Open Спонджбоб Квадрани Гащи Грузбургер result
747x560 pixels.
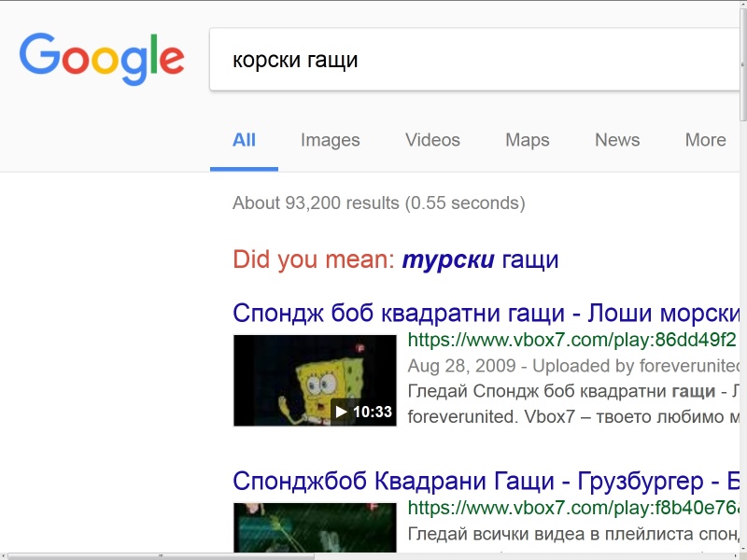click(486, 481)
